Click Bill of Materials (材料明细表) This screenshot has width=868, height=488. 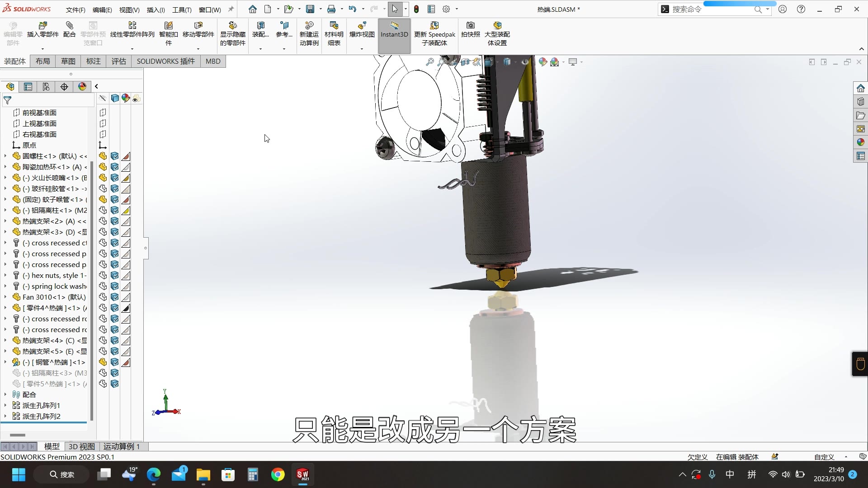coord(334,33)
